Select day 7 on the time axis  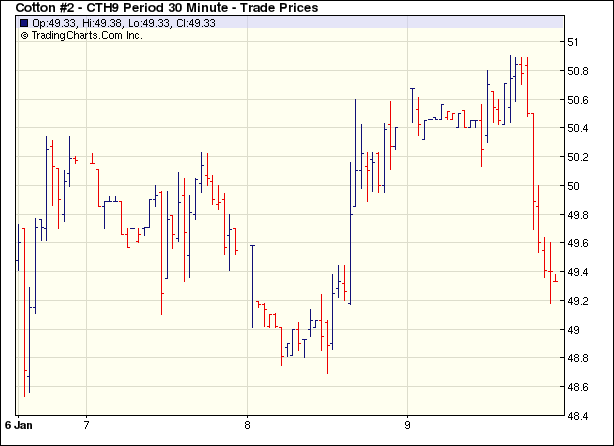click(87, 423)
